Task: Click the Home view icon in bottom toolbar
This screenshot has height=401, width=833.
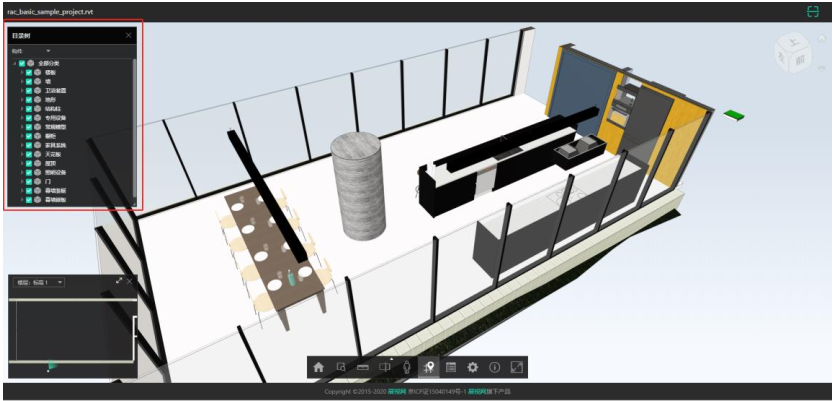Action: [318, 367]
